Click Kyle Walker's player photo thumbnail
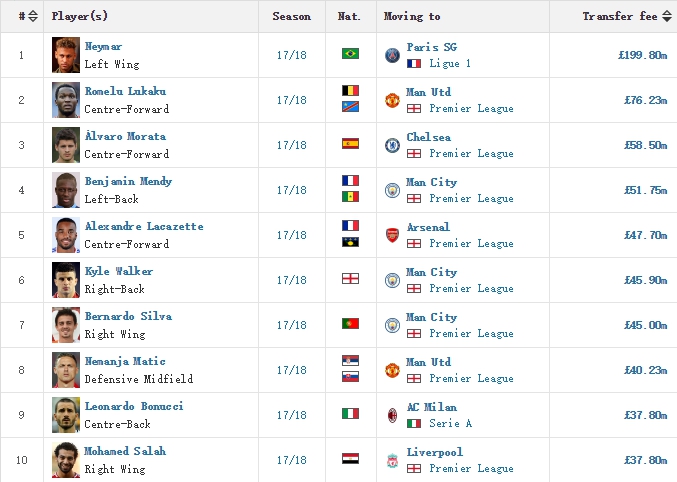 tap(66, 280)
